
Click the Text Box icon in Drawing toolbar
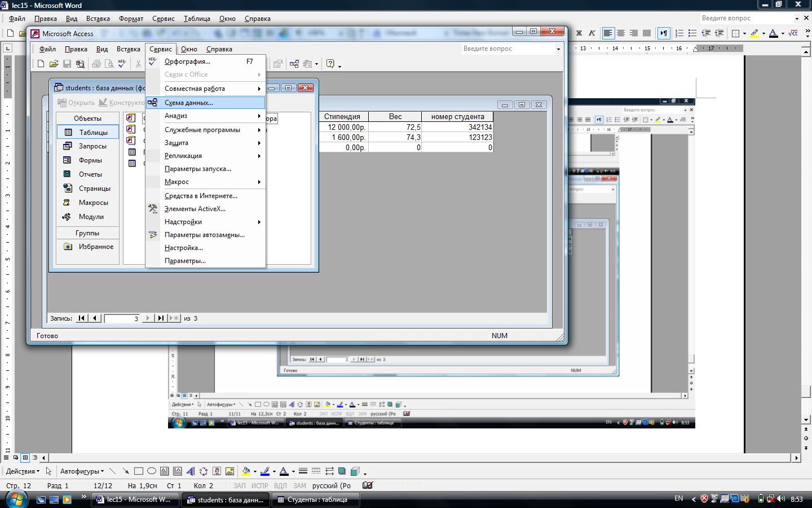click(x=165, y=471)
